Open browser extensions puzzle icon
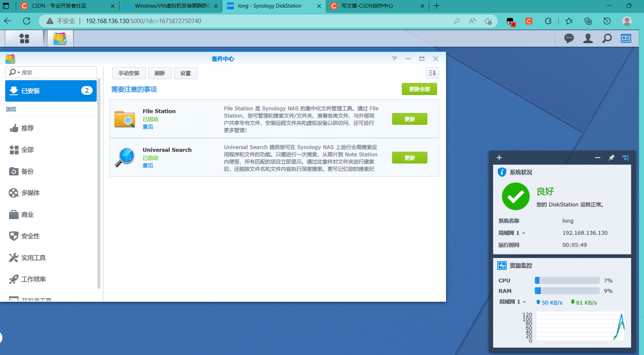Screen dimensions: 644x355 click(x=548, y=21)
